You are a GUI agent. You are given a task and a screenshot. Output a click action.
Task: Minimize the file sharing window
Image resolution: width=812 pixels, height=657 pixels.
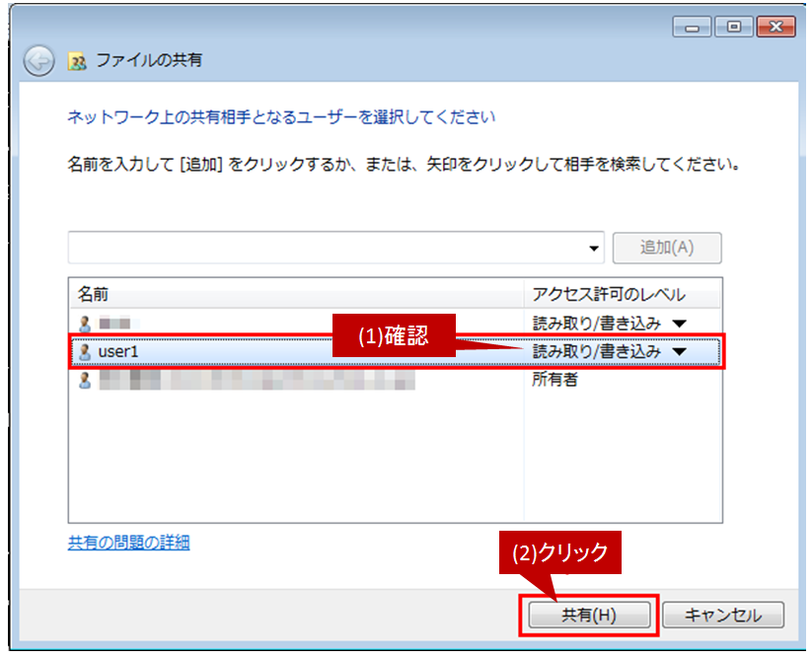point(692,27)
